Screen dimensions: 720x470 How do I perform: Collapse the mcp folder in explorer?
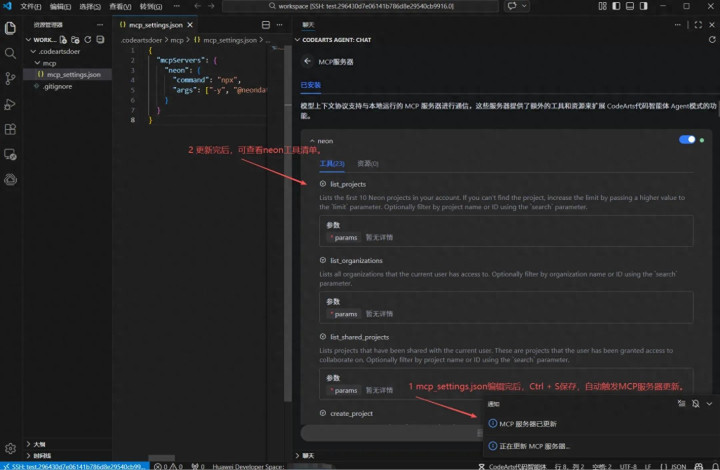point(38,62)
